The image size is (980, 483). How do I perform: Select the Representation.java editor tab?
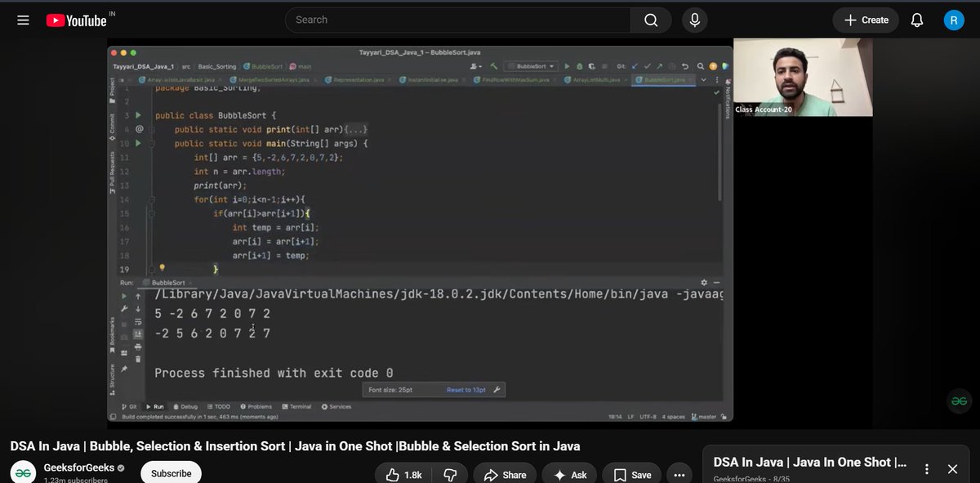[x=359, y=80]
